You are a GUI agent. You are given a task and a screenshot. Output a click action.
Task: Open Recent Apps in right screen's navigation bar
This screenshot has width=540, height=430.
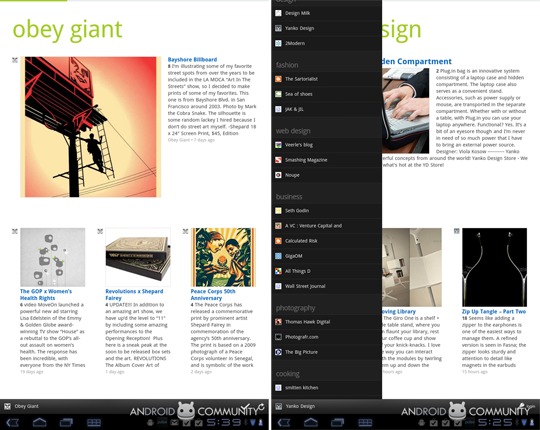coord(338,422)
